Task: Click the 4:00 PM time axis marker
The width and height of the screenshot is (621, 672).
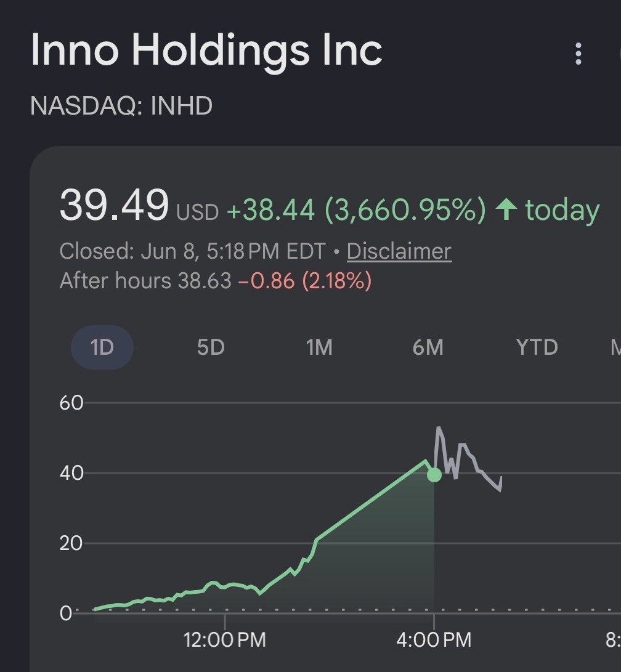Action: (434, 640)
